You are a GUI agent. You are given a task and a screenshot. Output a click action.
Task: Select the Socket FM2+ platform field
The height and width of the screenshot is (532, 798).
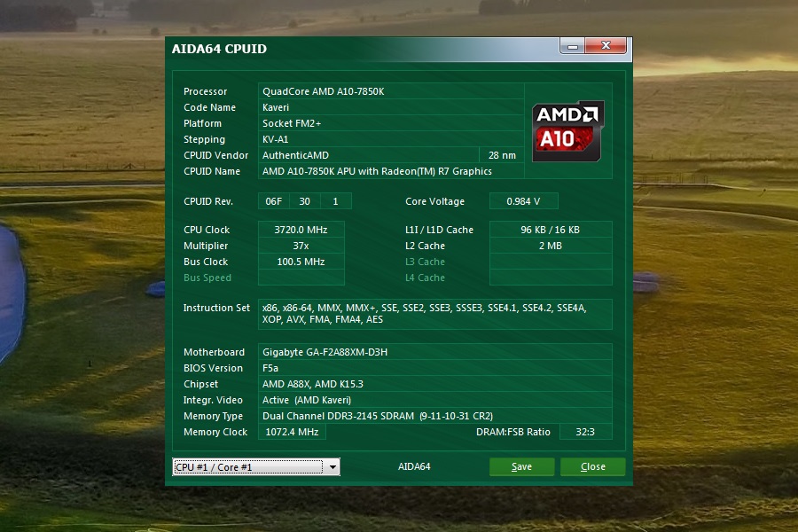[392, 123]
